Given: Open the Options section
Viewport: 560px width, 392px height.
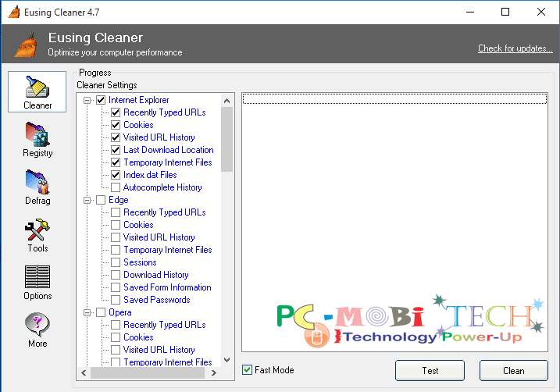Looking at the screenshot, I should coord(37,283).
